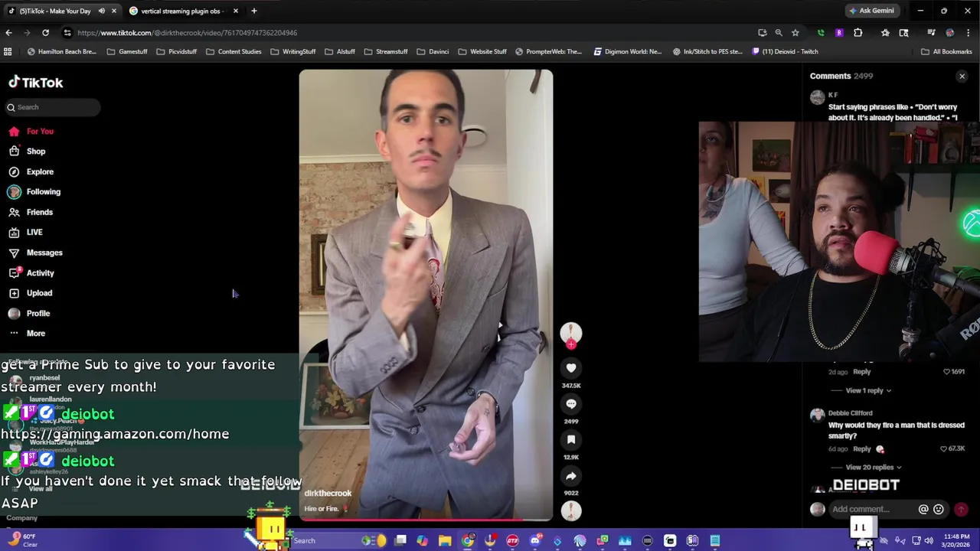
Task: Click Ask Gemini button
Action: (871, 11)
